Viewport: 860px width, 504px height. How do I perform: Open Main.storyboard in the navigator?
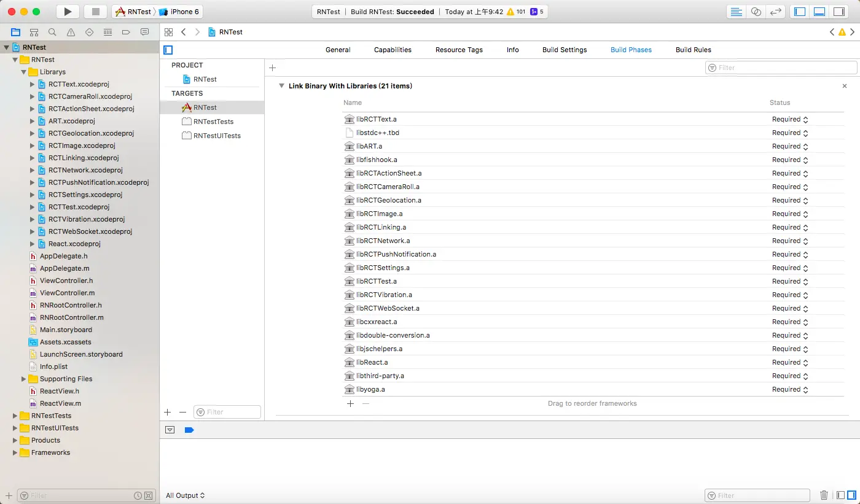[x=66, y=330]
